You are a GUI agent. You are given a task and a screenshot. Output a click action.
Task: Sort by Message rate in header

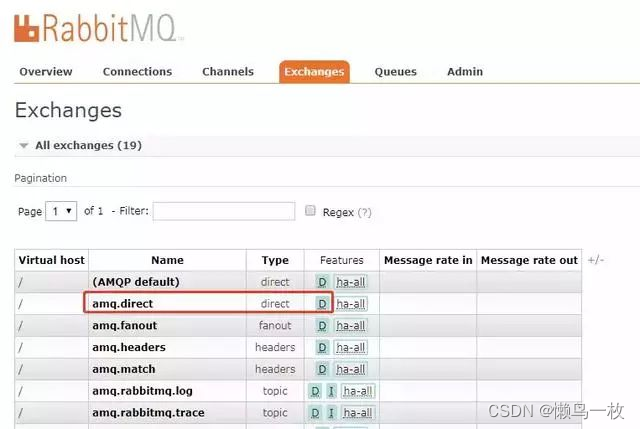click(428, 260)
